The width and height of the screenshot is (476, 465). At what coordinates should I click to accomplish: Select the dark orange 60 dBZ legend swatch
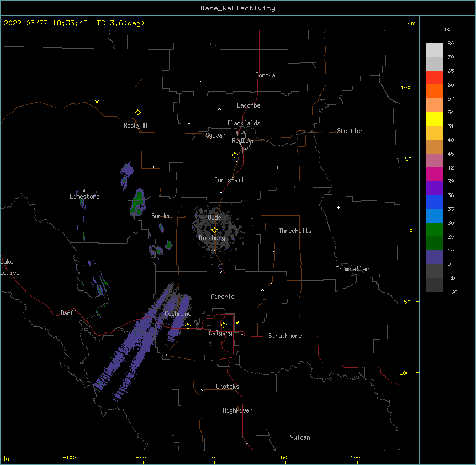click(434, 91)
